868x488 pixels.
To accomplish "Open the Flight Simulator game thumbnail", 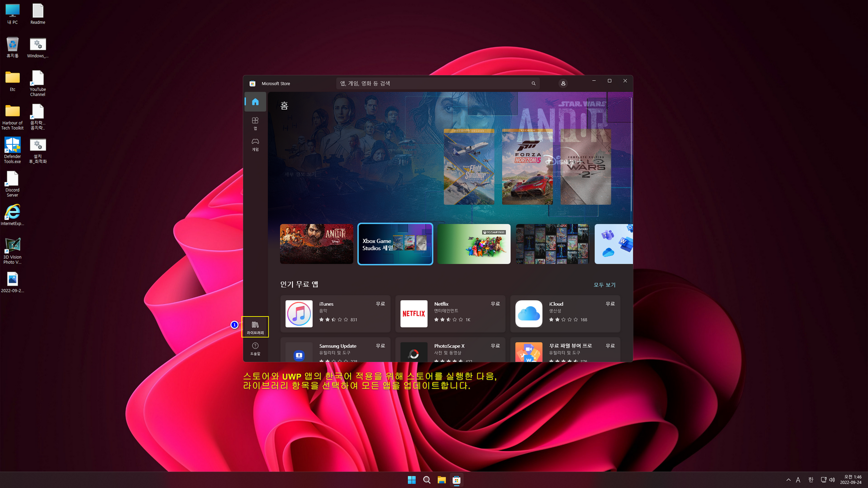I will coord(469,167).
